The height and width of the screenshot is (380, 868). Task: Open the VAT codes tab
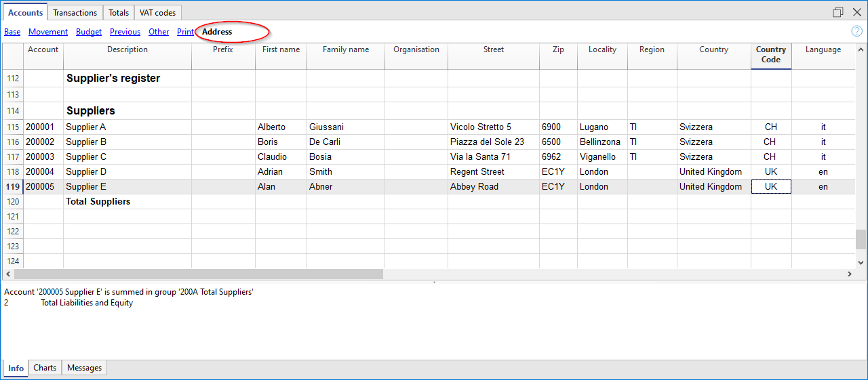point(157,13)
